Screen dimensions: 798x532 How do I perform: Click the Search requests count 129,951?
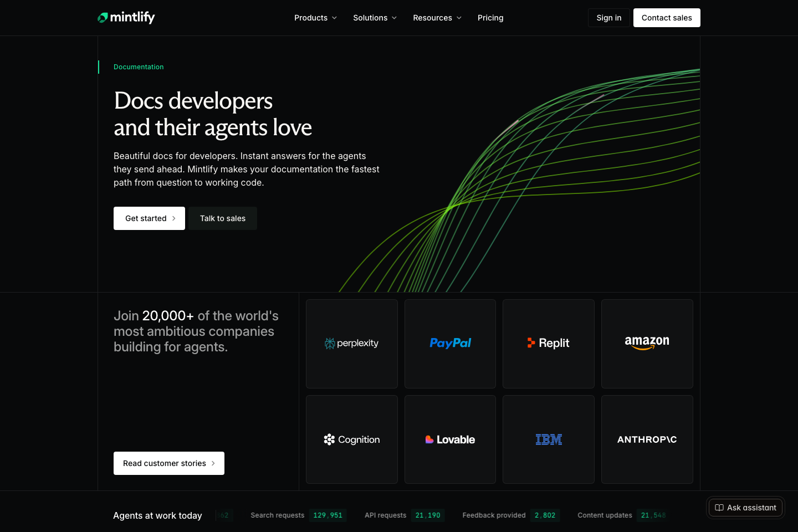coord(328,515)
